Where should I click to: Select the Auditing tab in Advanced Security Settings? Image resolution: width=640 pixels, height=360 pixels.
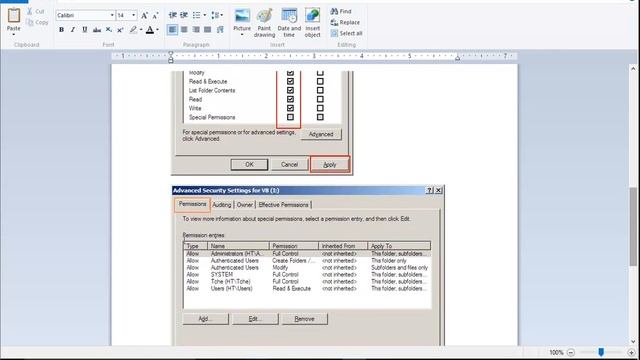click(x=222, y=205)
